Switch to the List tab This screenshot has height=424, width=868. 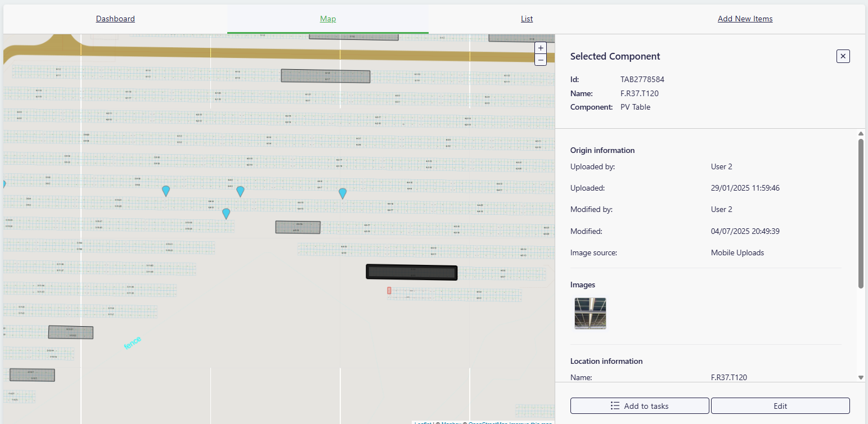527,19
